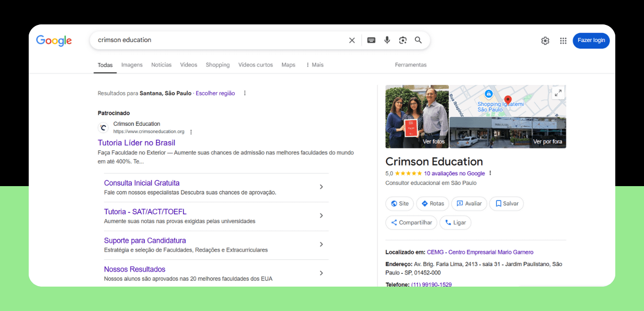Open the Ver fotos thumbnail

tap(417, 117)
